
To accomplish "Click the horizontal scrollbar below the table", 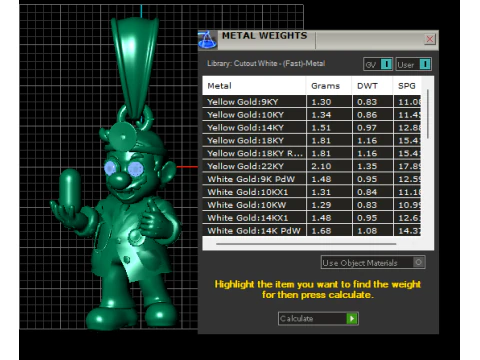I will click(x=306, y=244).
